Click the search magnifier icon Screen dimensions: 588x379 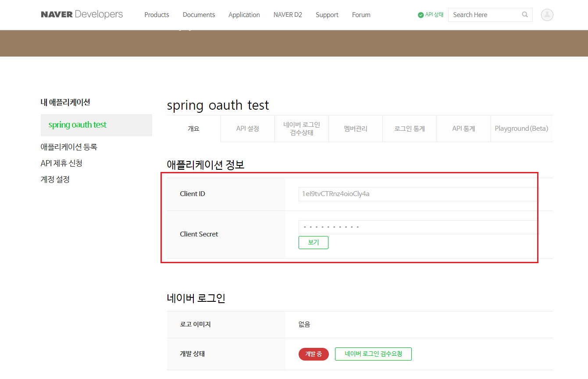[525, 14]
